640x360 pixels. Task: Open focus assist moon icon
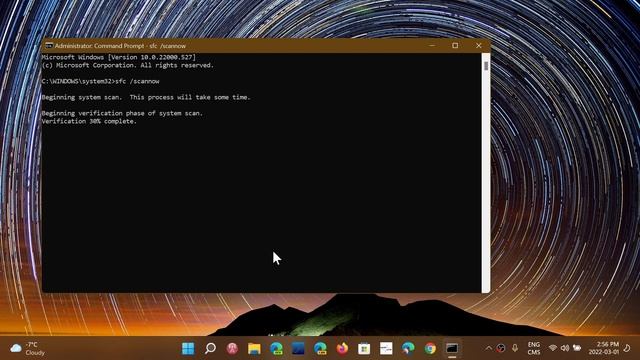[627, 348]
